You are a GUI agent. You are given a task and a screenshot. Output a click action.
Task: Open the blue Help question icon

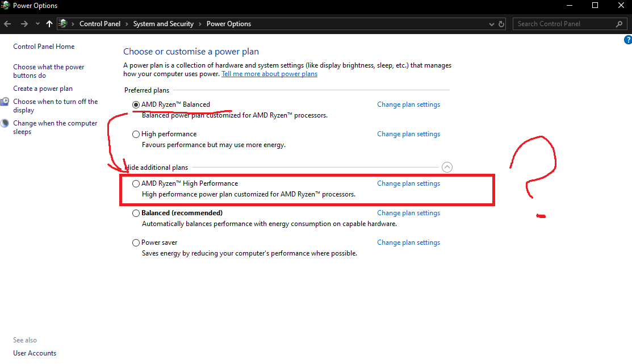coord(628,40)
